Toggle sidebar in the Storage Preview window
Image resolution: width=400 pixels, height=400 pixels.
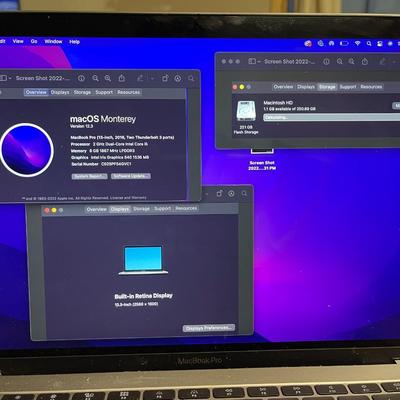point(252,61)
